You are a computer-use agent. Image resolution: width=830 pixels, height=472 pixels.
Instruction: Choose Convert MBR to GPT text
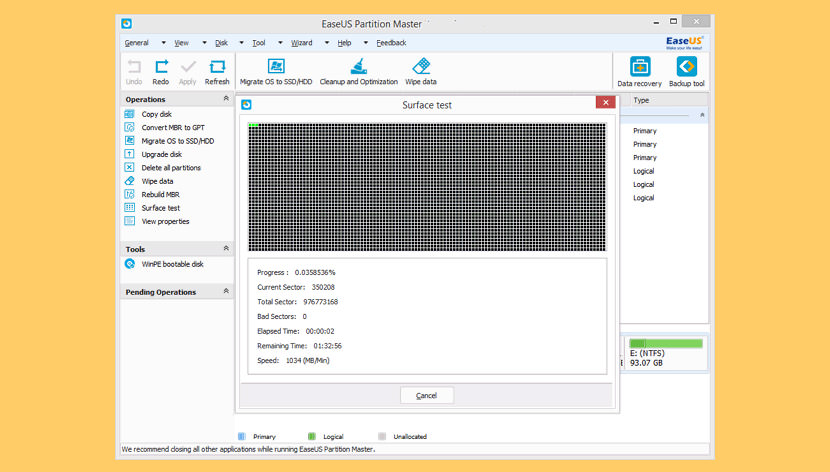[173, 128]
